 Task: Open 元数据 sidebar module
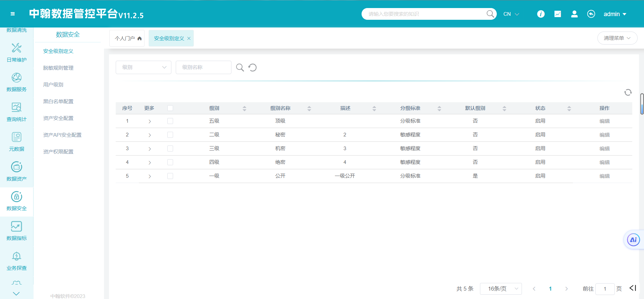tap(16, 142)
